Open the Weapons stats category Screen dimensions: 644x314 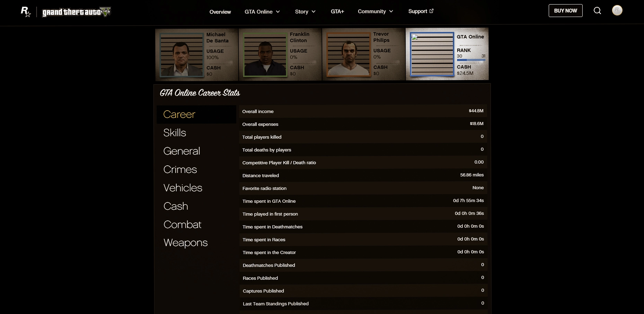(185, 243)
